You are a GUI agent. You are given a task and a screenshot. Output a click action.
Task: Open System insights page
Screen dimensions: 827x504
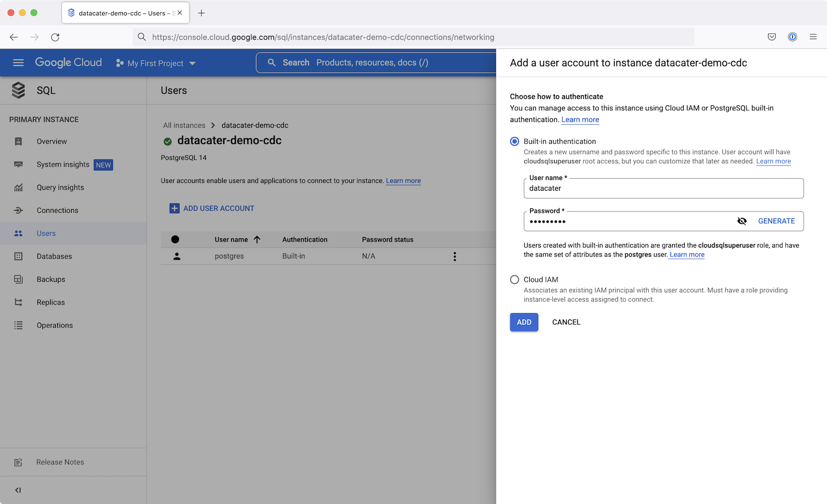63,164
